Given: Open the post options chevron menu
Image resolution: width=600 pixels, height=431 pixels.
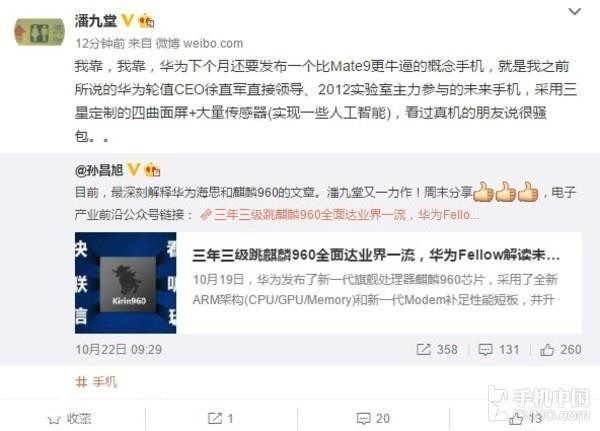Looking at the screenshot, I should point(574,12).
